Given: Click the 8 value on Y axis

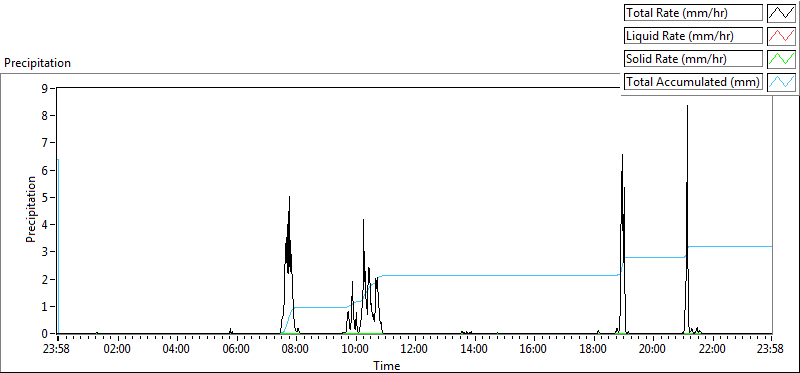Looking at the screenshot, I should [x=45, y=115].
